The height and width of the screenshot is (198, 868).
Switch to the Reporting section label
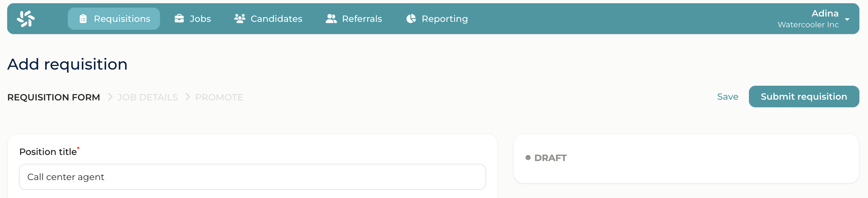[x=444, y=19]
